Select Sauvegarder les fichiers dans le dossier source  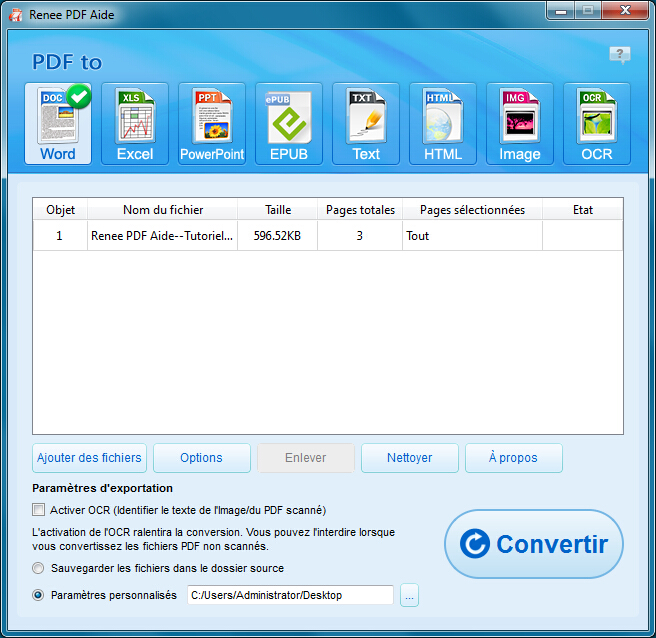[x=38, y=568]
